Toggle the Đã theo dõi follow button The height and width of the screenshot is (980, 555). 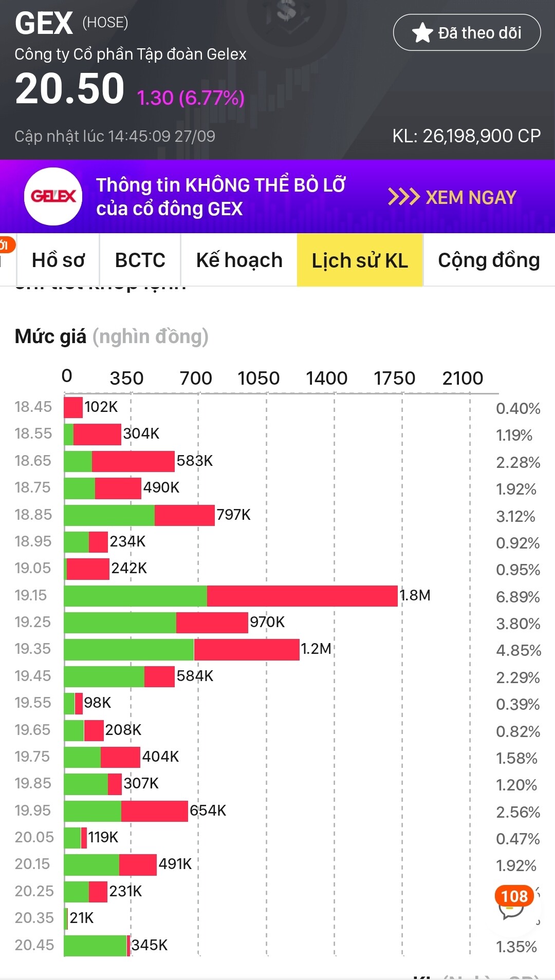tap(467, 32)
